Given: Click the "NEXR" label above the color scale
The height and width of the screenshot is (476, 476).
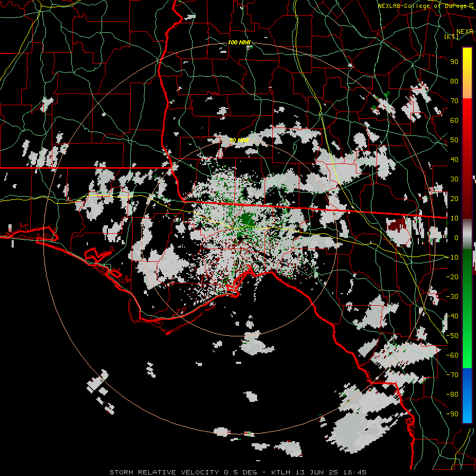Looking at the screenshot, I should [x=464, y=32].
